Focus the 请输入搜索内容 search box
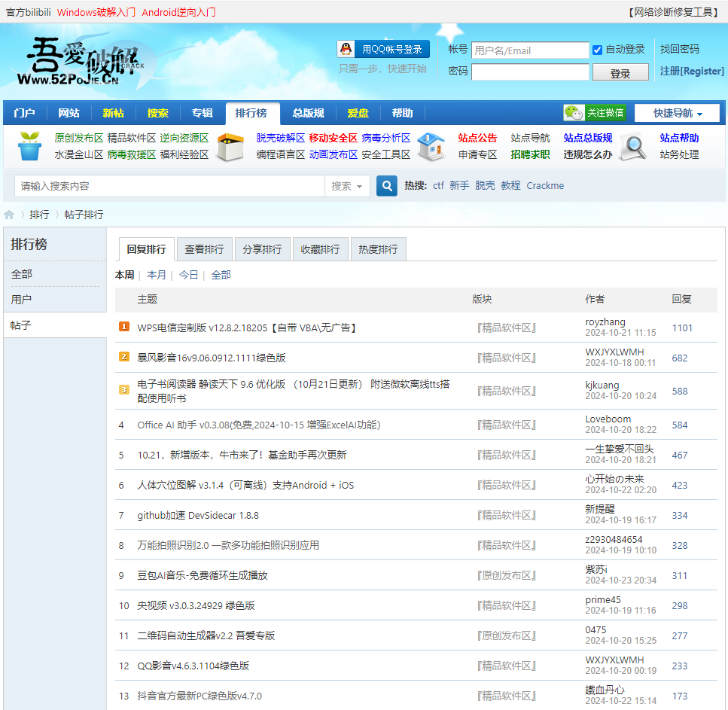 169,186
